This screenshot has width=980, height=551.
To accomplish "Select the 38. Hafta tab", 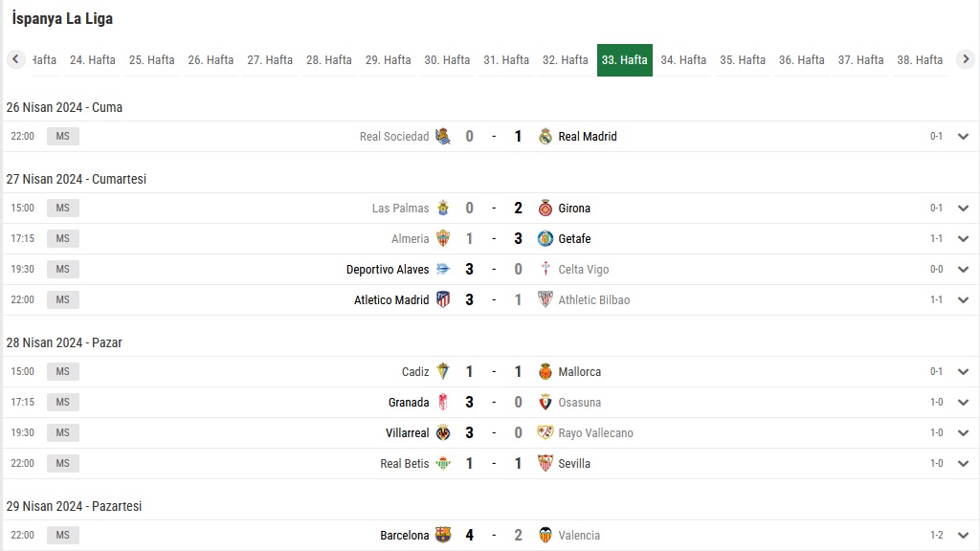I will pyautogui.click(x=920, y=60).
